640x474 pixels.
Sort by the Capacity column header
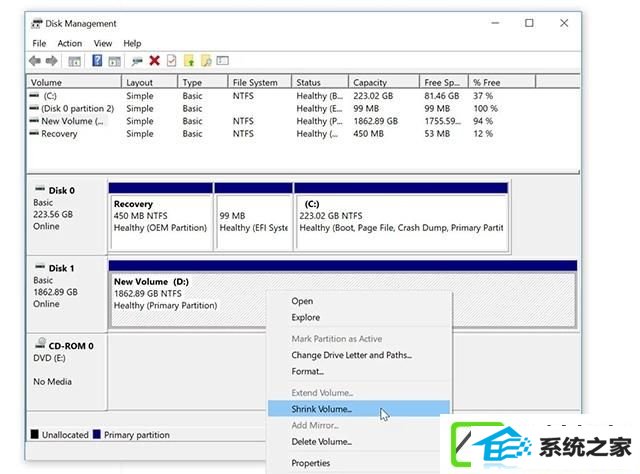384,82
